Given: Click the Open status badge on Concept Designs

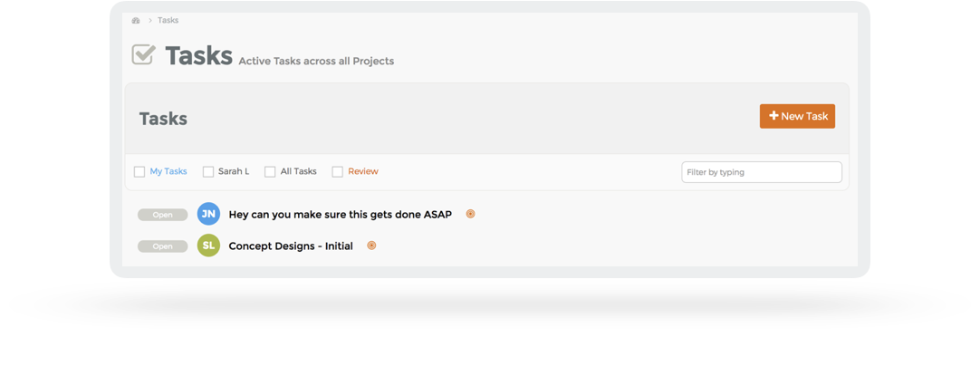Looking at the screenshot, I should (163, 246).
